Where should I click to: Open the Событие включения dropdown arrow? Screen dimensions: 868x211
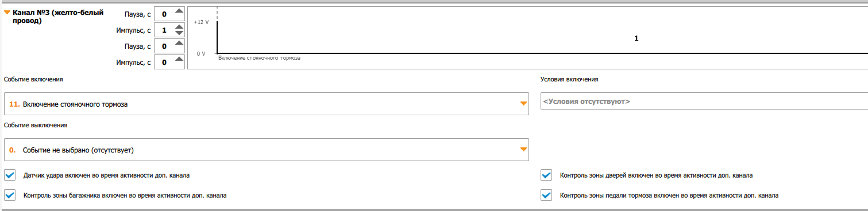(x=523, y=104)
